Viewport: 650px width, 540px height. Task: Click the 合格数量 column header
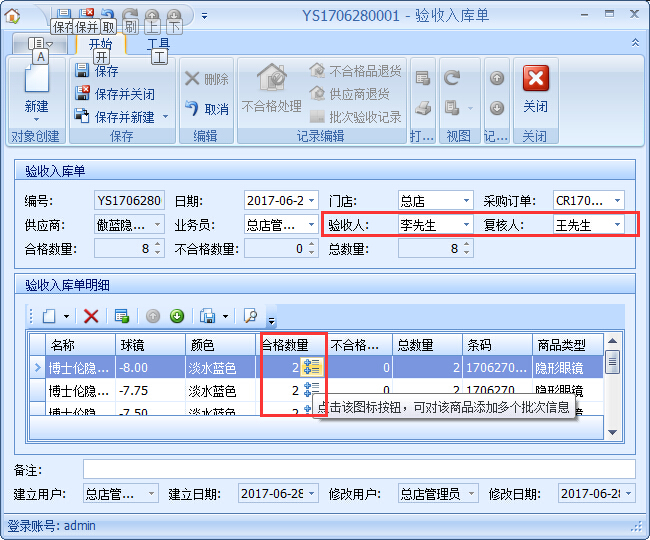coord(292,345)
